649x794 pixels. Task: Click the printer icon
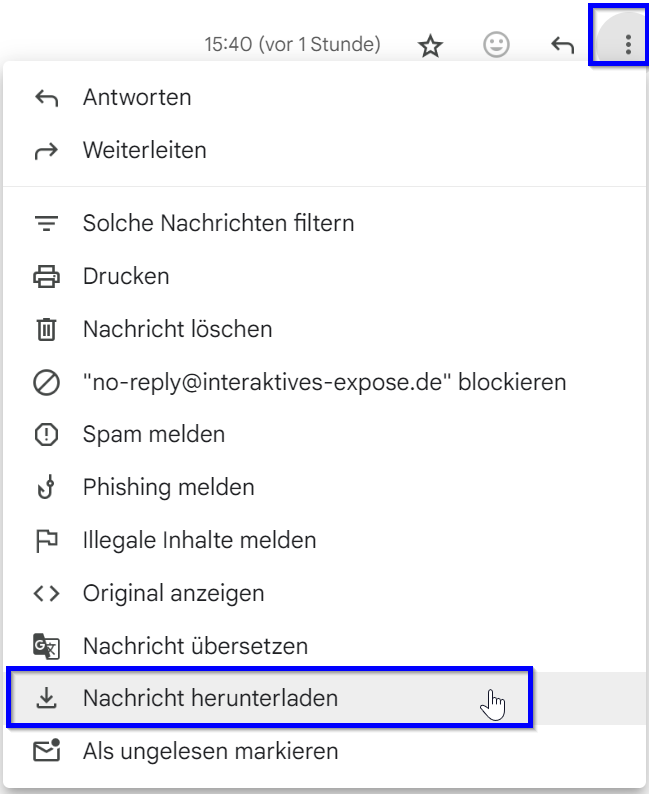[46, 276]
